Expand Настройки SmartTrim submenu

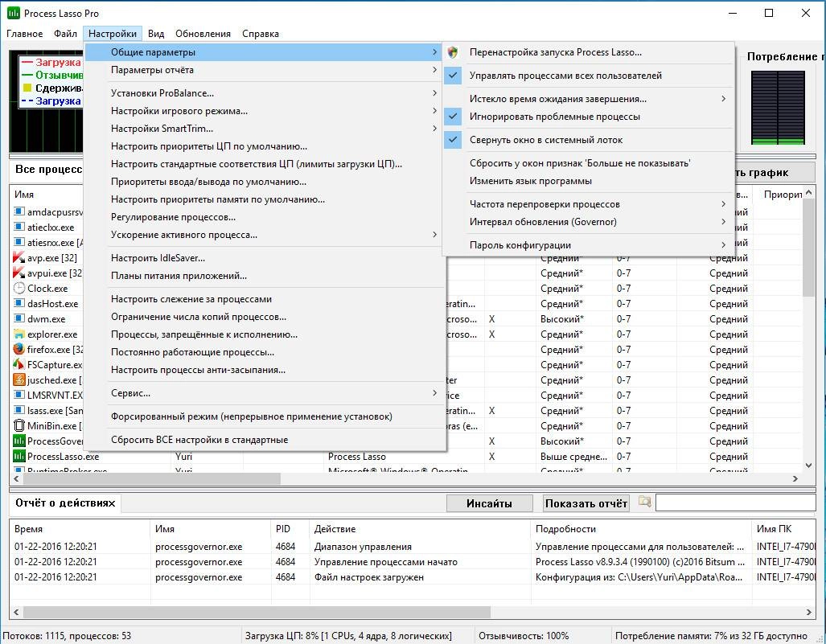[265, 129]
